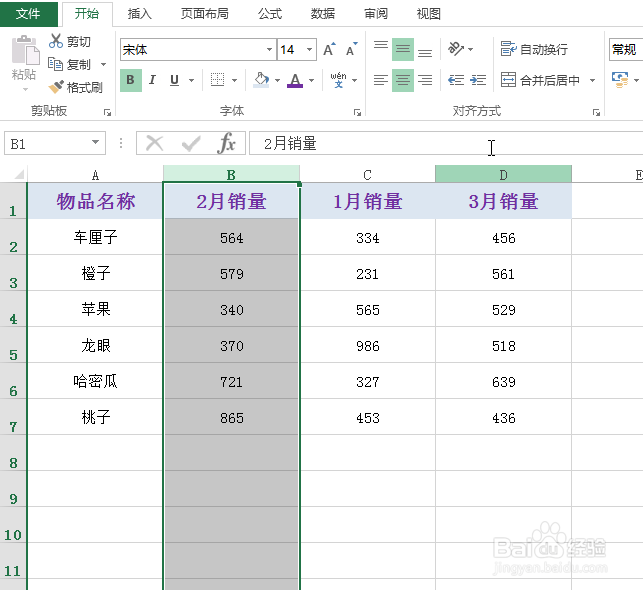Viewport: 643px width, 590px height.
Task: Click the number format box 常规
Action: point(626,50)
